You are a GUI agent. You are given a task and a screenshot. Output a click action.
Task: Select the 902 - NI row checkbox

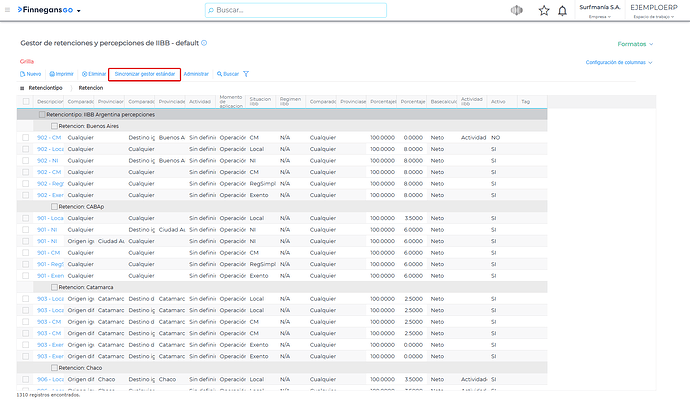pyautogui.click(x=26, y=161)
